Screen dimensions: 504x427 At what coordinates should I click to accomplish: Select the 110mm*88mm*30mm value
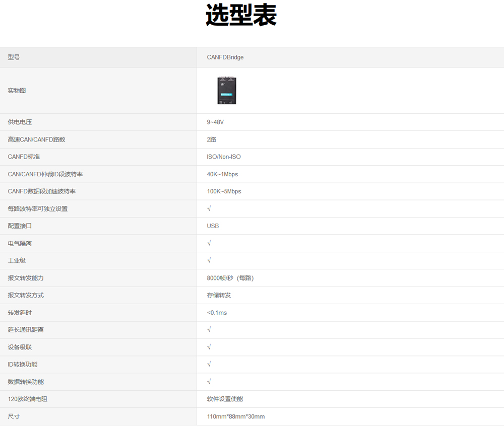236,416
